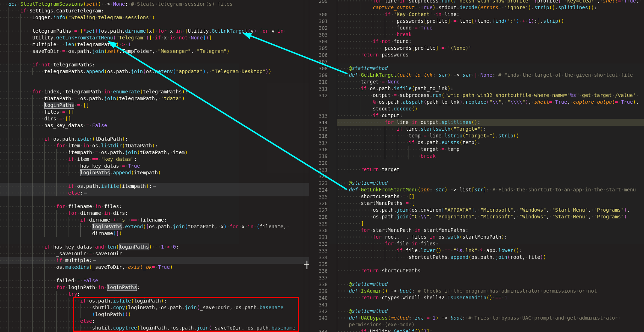Image resolution: width=644 pixels, height=332 pixels.
Task: Click the highlighted loginPaths variable assignment
Action: (59, 105)
